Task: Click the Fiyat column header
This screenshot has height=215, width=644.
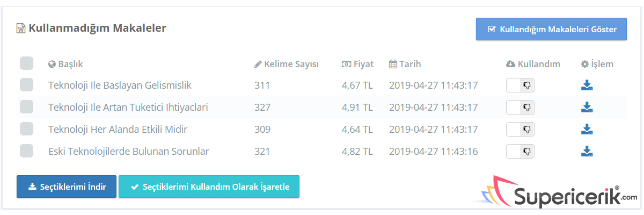Action: [x=358, y=64]
